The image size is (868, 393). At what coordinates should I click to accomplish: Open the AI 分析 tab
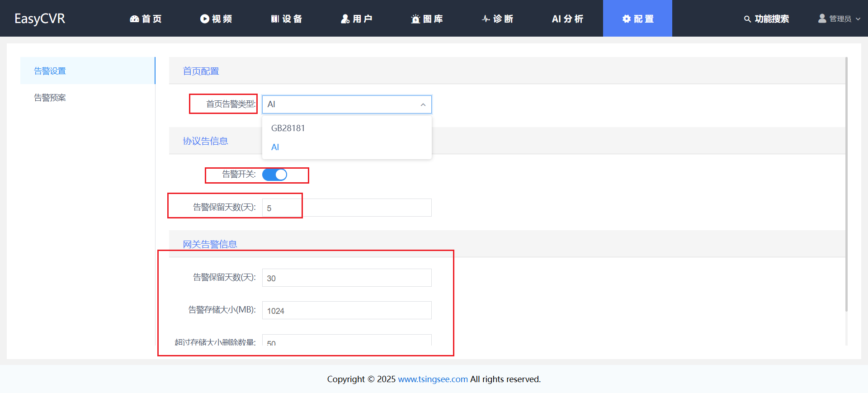(x=568, y=19)
